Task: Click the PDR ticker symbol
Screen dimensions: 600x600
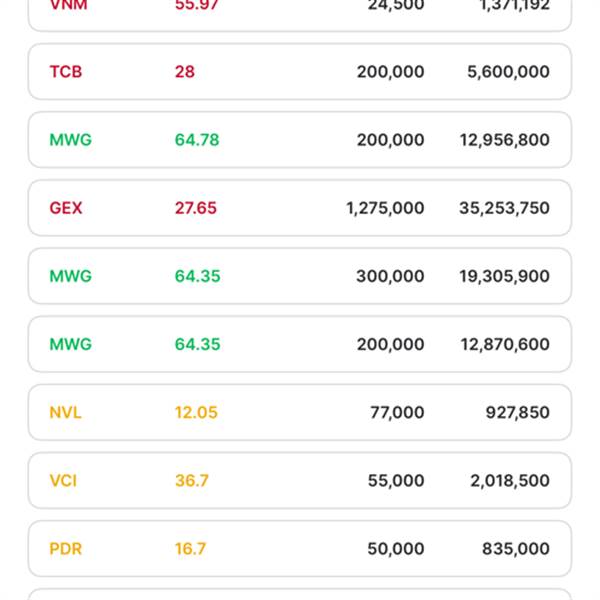Action: pos(66,549)
